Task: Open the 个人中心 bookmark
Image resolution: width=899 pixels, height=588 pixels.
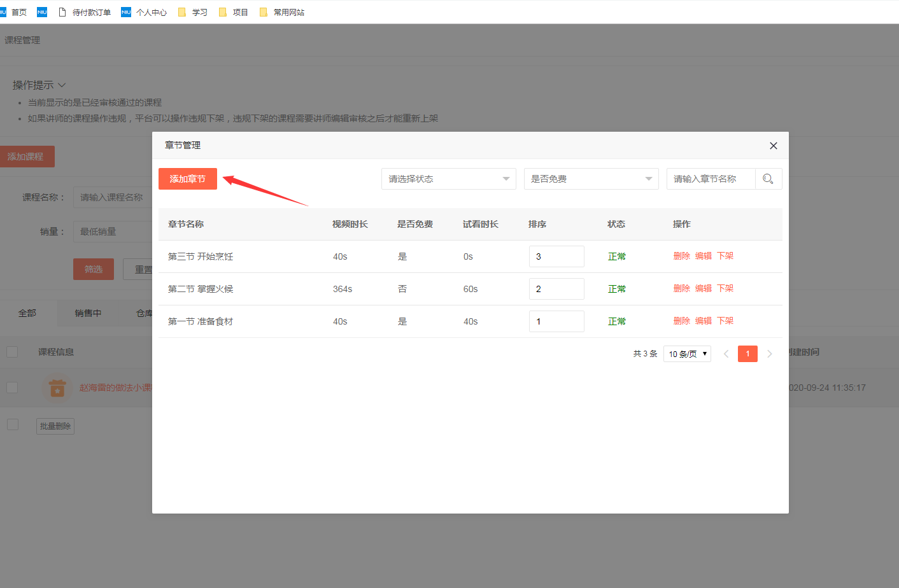Action: 144,12
